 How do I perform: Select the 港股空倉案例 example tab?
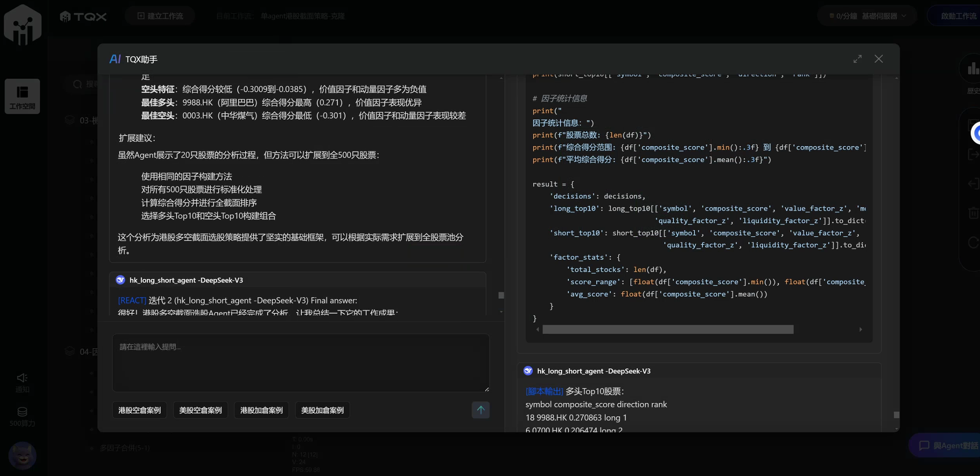coord(139,410)
